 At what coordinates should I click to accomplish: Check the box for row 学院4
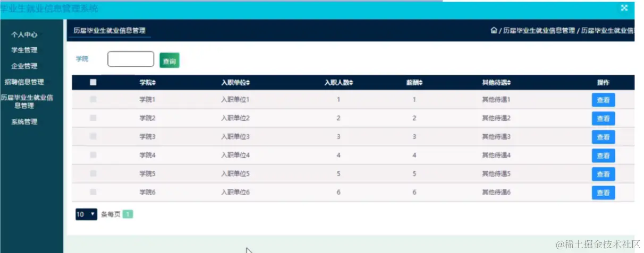click(x=93, y=155)
